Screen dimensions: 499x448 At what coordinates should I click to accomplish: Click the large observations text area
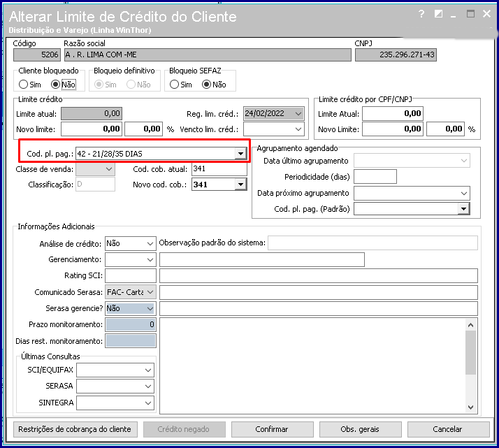tap(312, 366)
